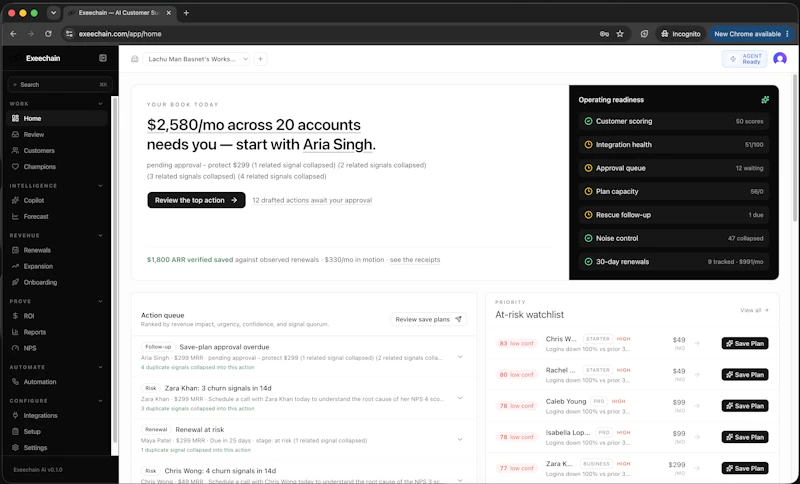Open 12 drafted actions await approval link

pyautogui.click(x=312, y=200)
